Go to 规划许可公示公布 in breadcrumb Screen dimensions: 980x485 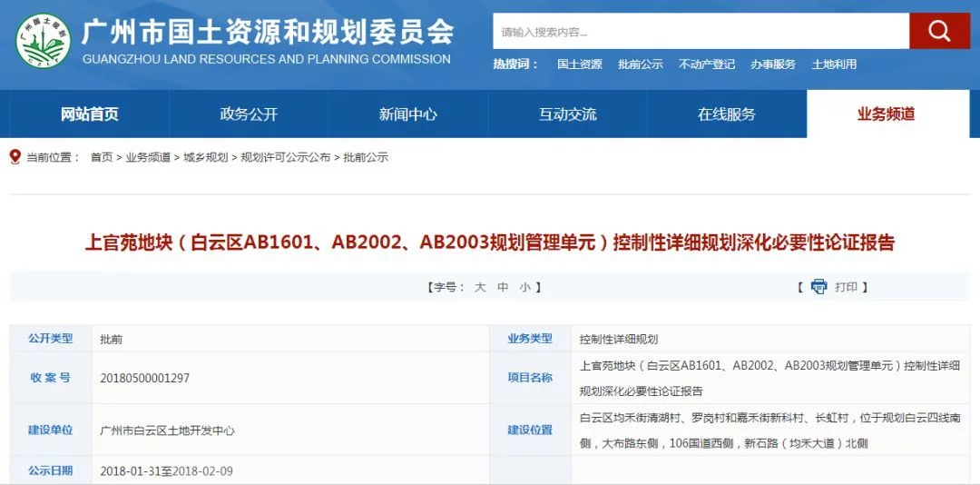[286, 158]
